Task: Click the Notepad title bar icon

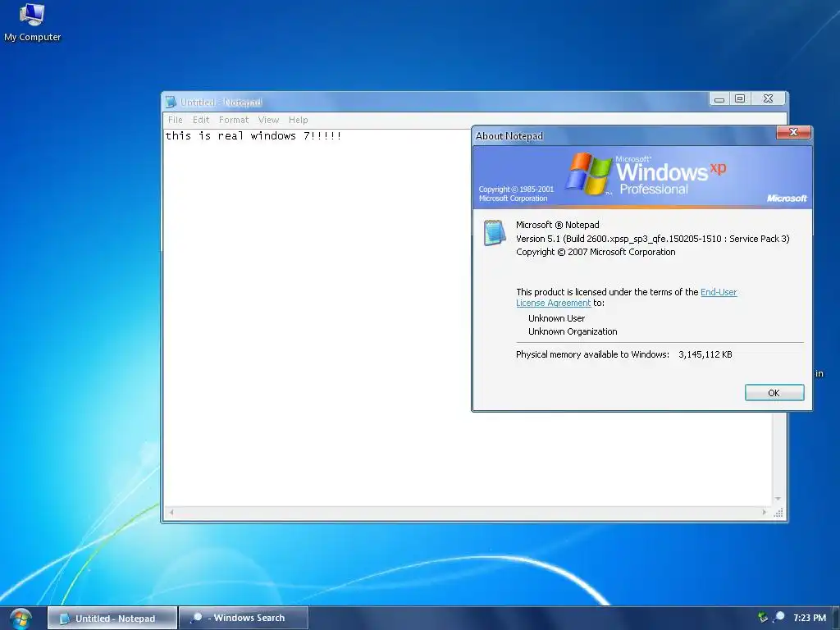Action: (x=171, y=102)
